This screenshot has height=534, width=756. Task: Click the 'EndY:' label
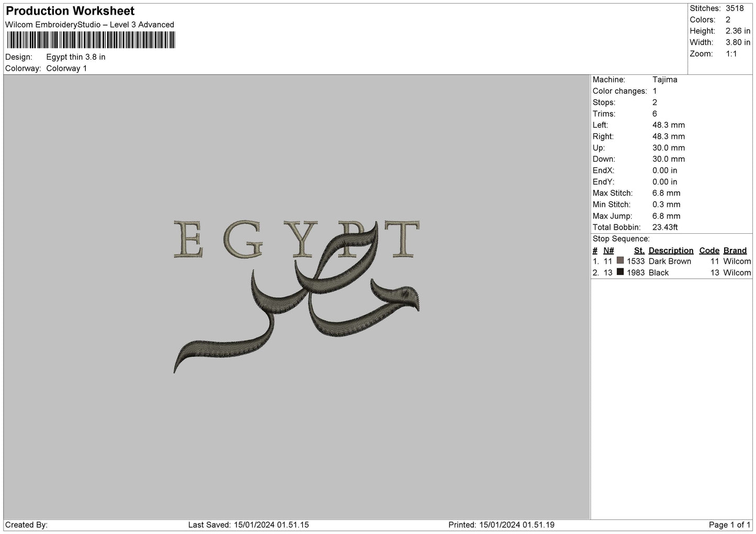[x=604, y=182]
